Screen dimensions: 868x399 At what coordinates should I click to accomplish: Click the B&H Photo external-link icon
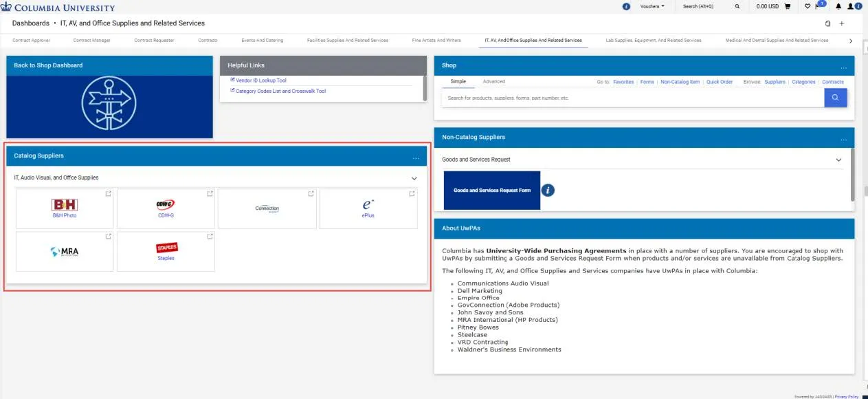coord(108,194)
